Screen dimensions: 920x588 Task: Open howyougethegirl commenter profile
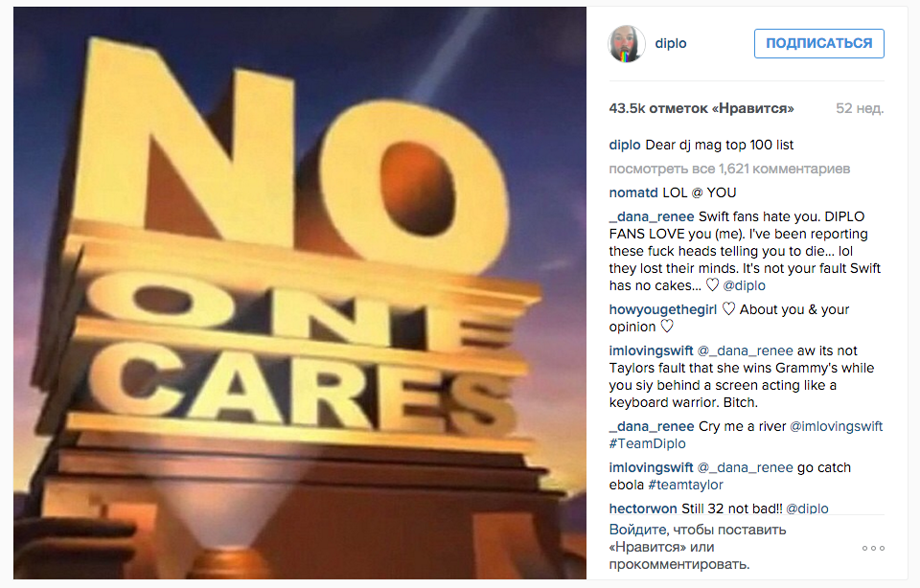(x=662, y=309)
